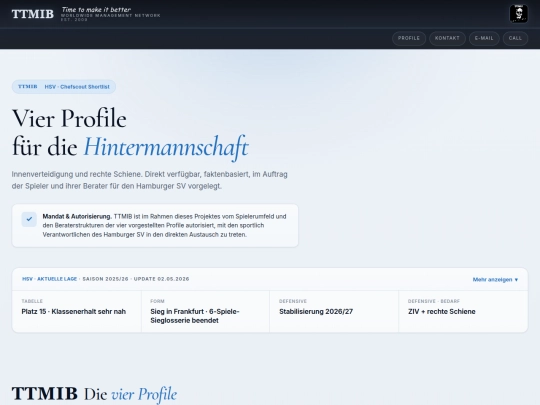Open the PROFILE nav pill
This screenshot has height=405, width=540.
pos(409,38)
